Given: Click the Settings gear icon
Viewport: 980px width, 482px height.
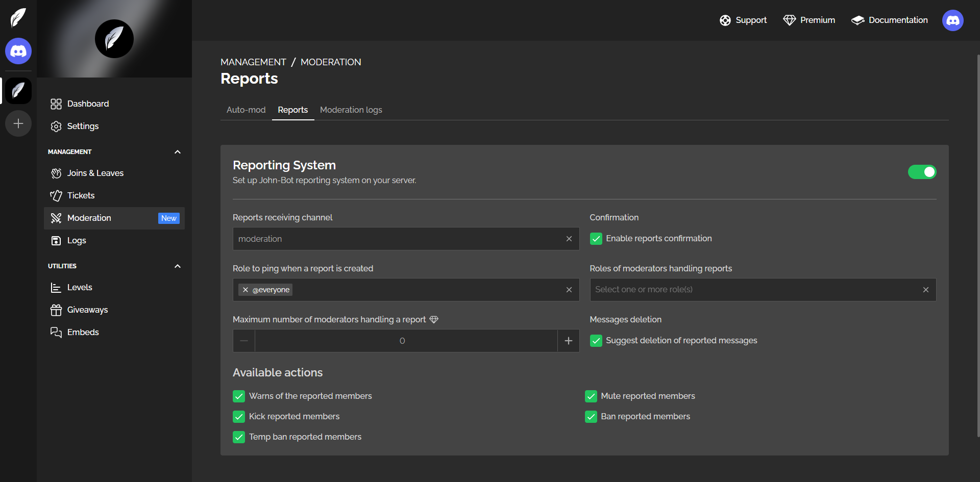Looking at the screenshot, I should point(56,126).
